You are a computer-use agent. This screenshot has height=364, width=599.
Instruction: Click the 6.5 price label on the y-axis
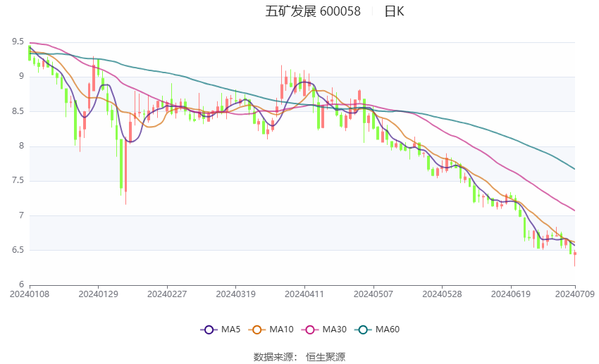coord(18,250)
